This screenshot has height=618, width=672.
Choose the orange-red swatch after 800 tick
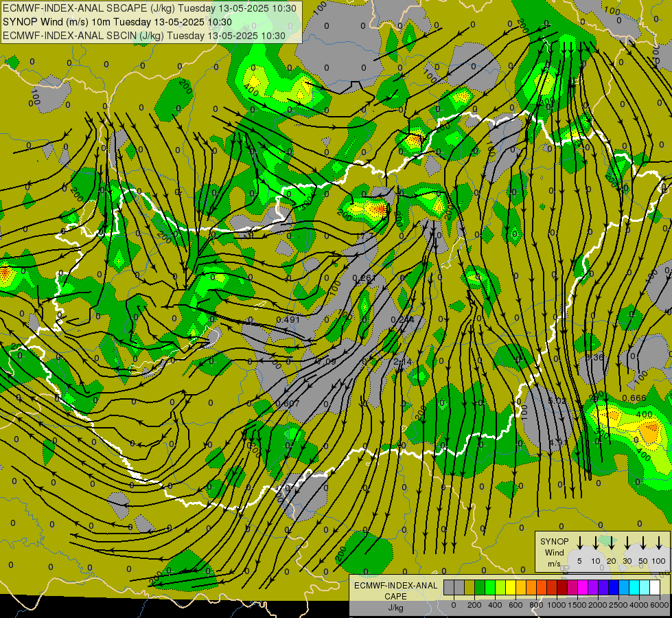click(542, 587)
